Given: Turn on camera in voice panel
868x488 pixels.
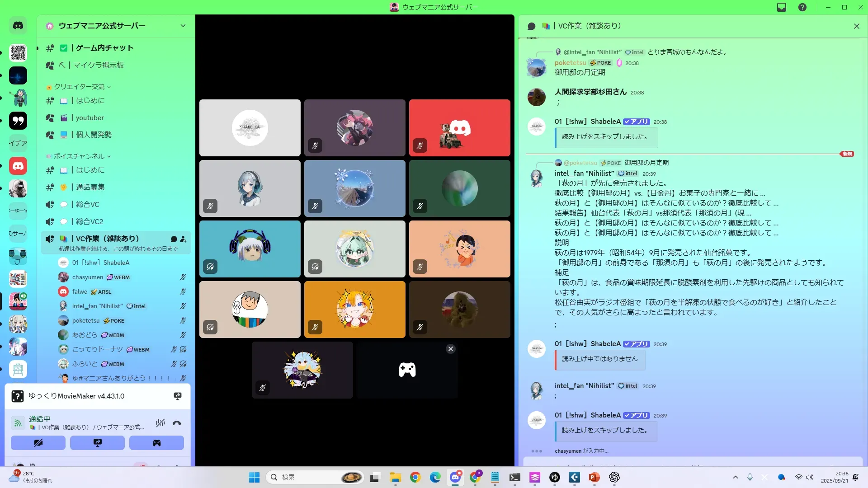Looking at the screenshot, I should (38, 443).
